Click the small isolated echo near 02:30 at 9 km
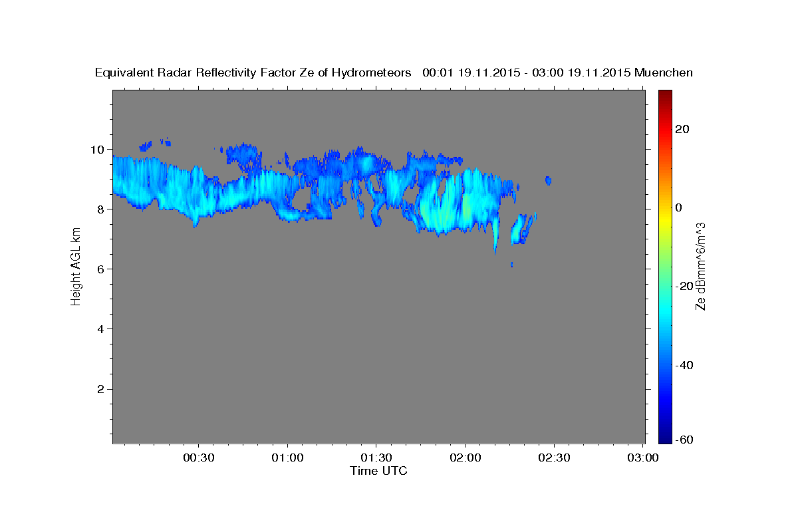 pyautogui.click(x=548, y=180)
